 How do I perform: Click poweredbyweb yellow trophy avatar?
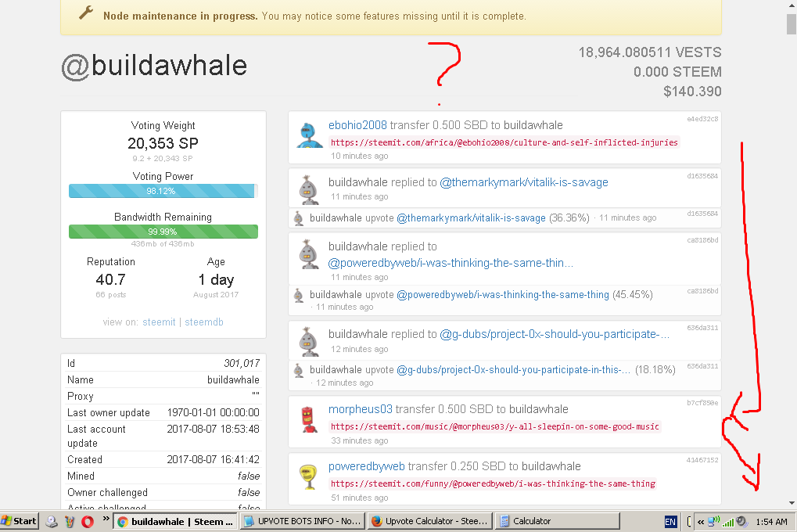pos(308,477)
